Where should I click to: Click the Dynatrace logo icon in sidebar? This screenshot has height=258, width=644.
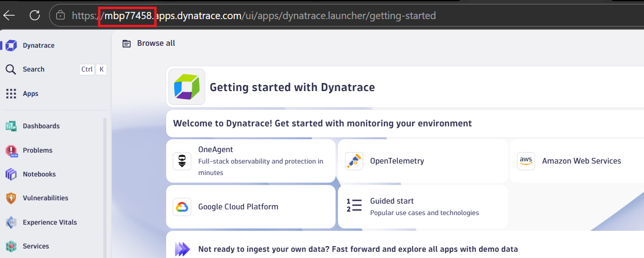11,45
